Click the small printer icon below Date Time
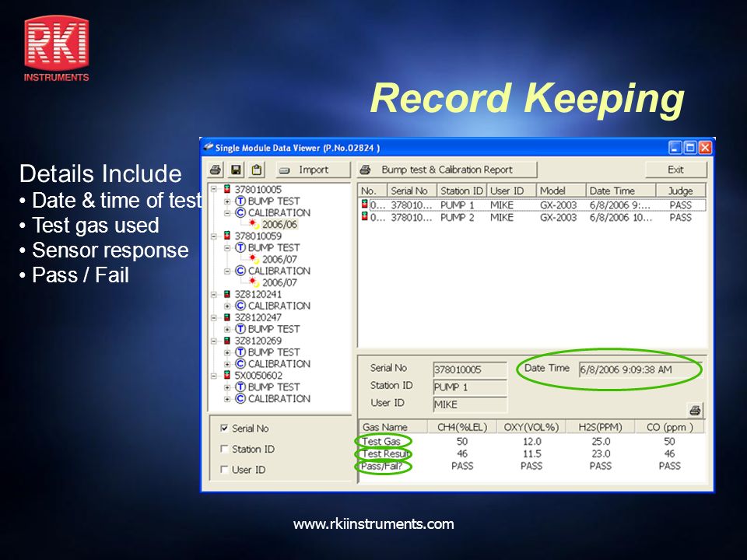Image resolution: width=747 pixels, height=560 pixels. point(695,410)
